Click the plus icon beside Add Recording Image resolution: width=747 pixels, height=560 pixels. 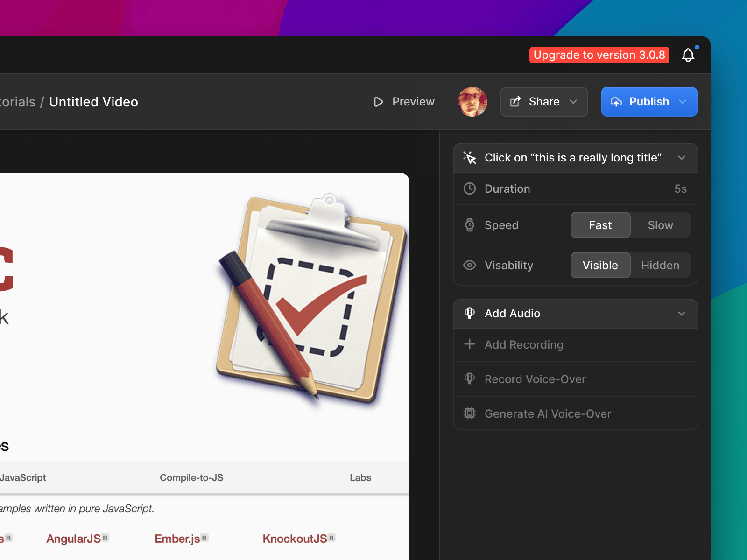point(470,344)
